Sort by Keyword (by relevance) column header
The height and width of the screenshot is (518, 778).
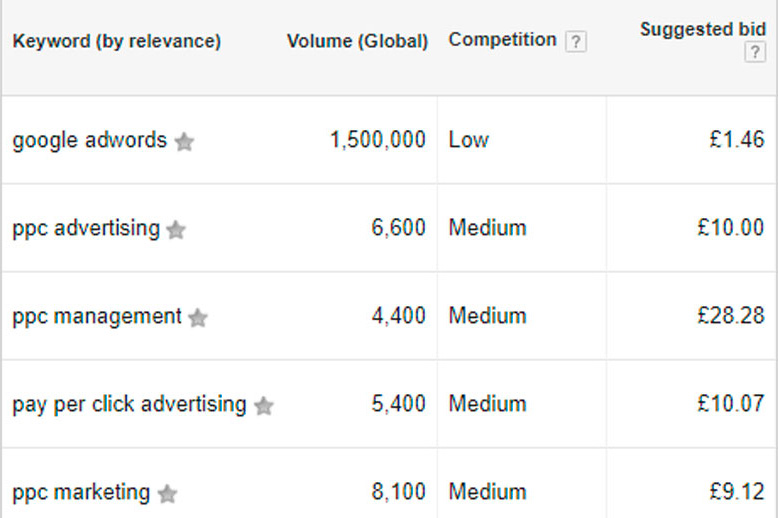pos(116,41)
